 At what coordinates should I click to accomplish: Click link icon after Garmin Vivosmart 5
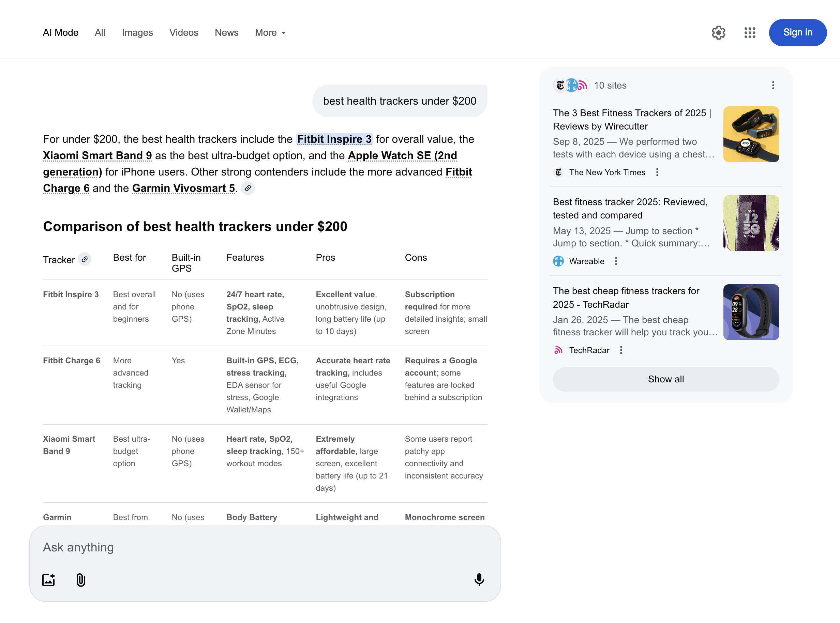[x=248, y=188]
